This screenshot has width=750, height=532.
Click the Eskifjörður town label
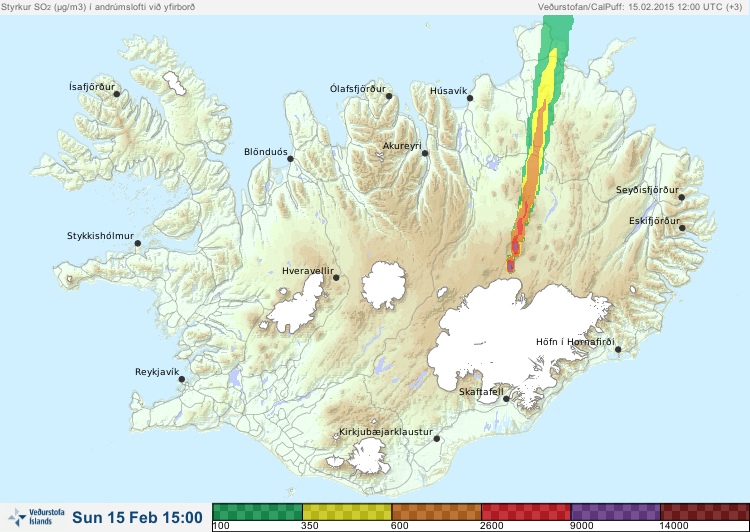tap(654, 221)
